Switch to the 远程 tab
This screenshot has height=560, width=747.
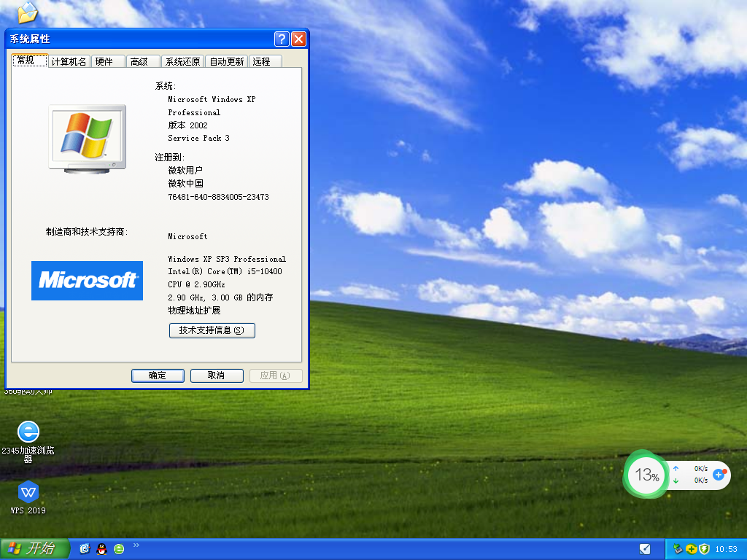265,61
